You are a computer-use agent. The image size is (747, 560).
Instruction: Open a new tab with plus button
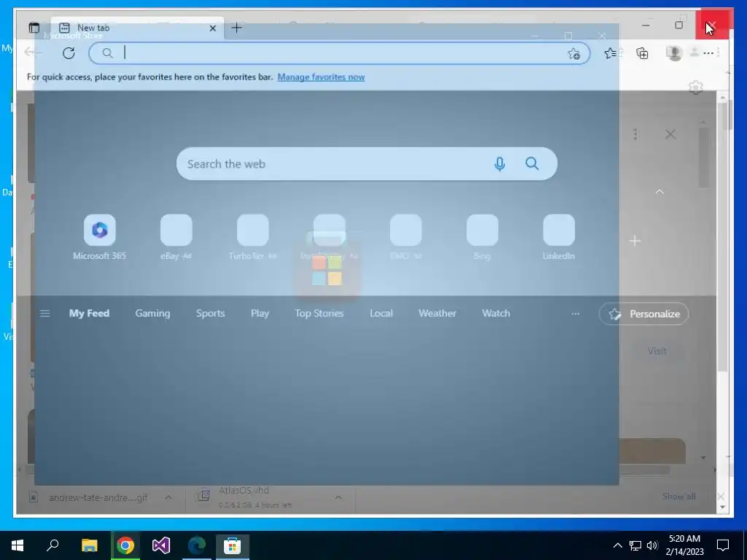[x=236, y=28]
